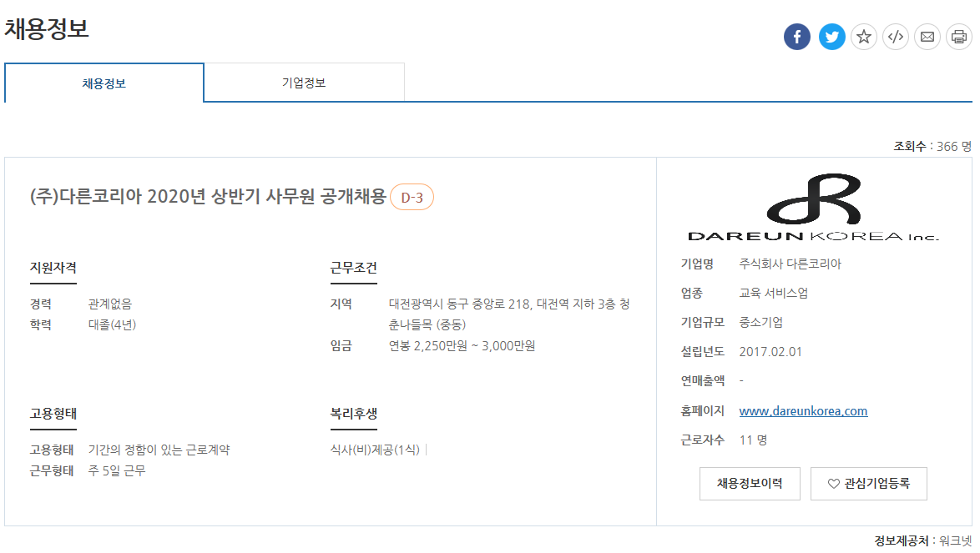Bookmark this posting with the star icon
The image size is (980, 553).
point(864,37)
